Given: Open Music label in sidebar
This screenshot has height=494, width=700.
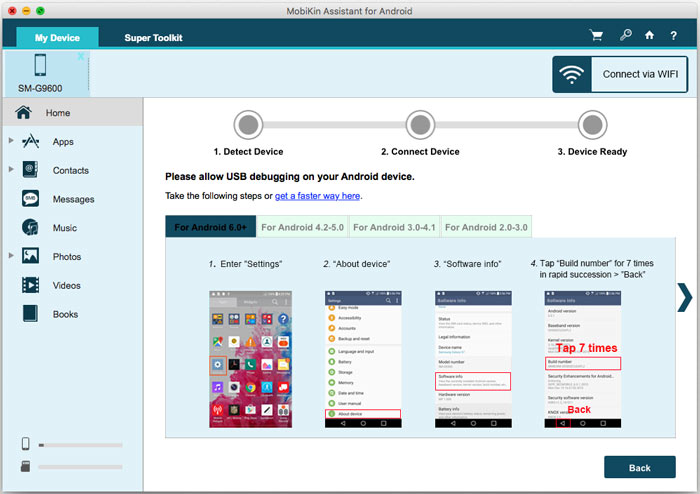Looking at the screenshot, I should click(x=65, y=228).
